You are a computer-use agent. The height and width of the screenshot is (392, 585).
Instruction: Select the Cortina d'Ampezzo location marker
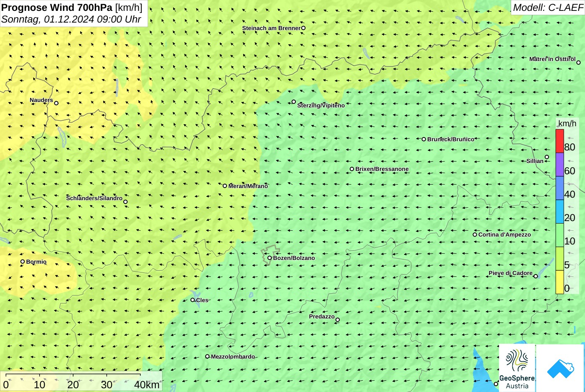[x=475, y=234]
